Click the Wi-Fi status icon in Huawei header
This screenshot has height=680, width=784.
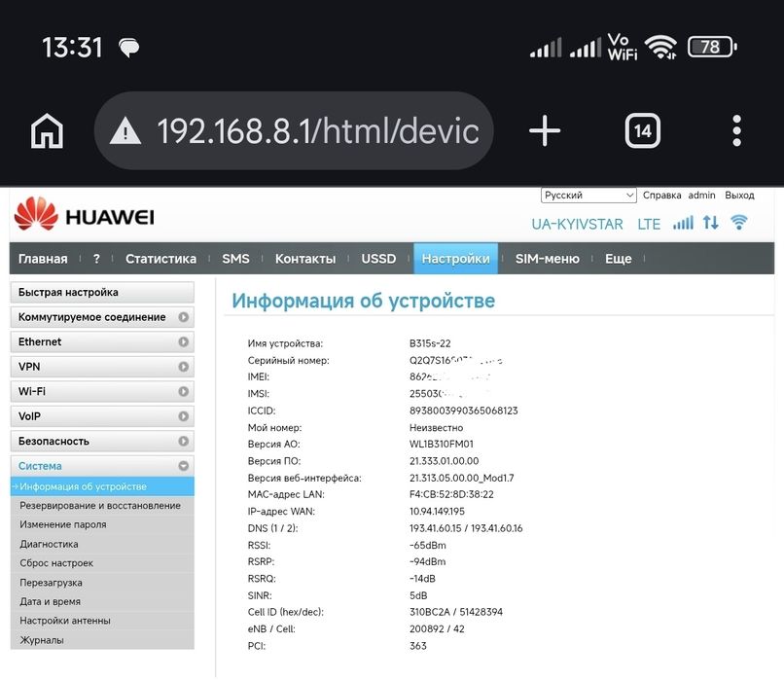[x=739, y=223]
